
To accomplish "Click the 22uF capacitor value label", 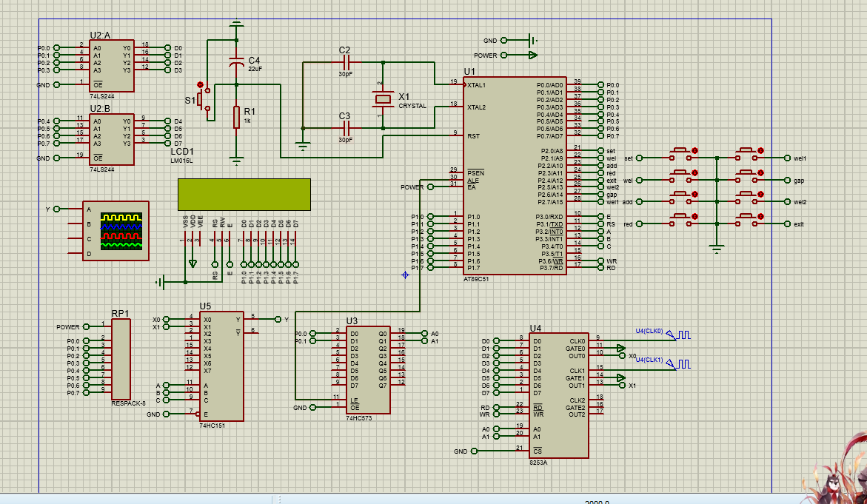I will 255,69.
